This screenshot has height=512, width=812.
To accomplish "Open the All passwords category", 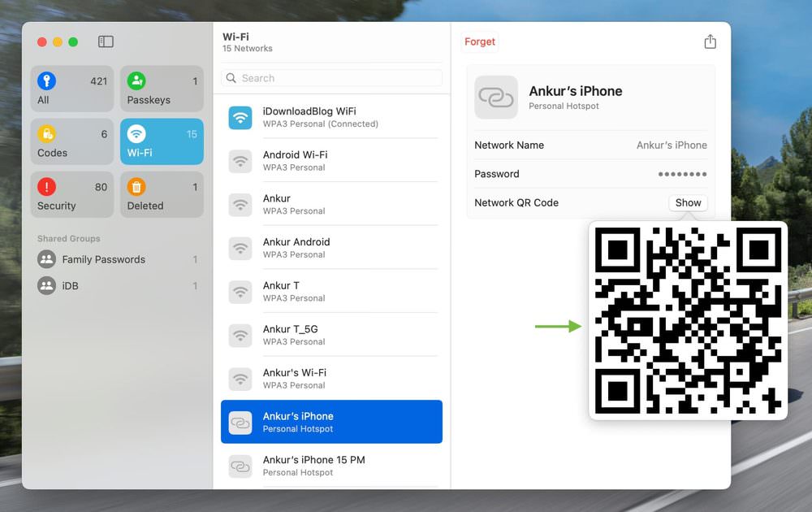I will click(x=72, y=89).
